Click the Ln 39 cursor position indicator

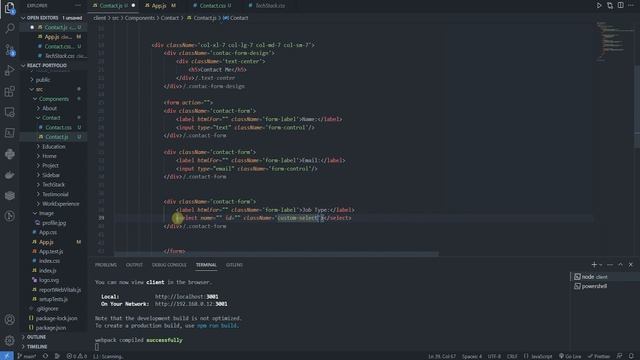pos(442,356)
